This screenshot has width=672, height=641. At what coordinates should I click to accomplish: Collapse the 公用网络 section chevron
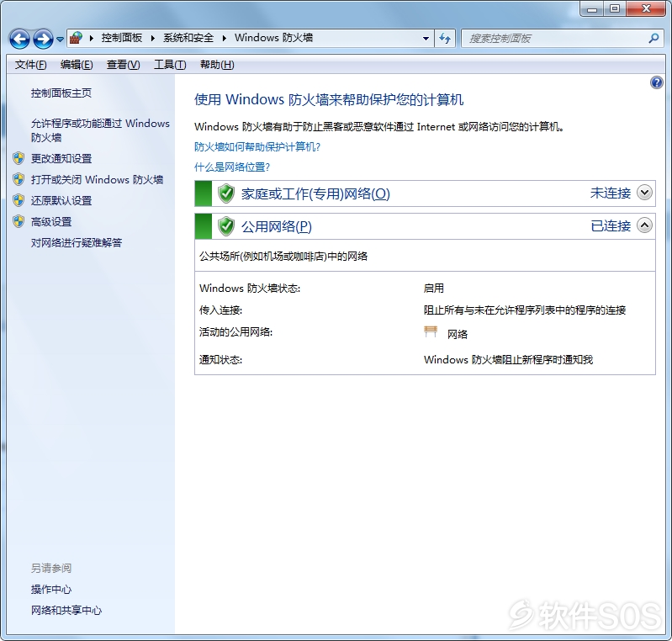pos(644,225)
